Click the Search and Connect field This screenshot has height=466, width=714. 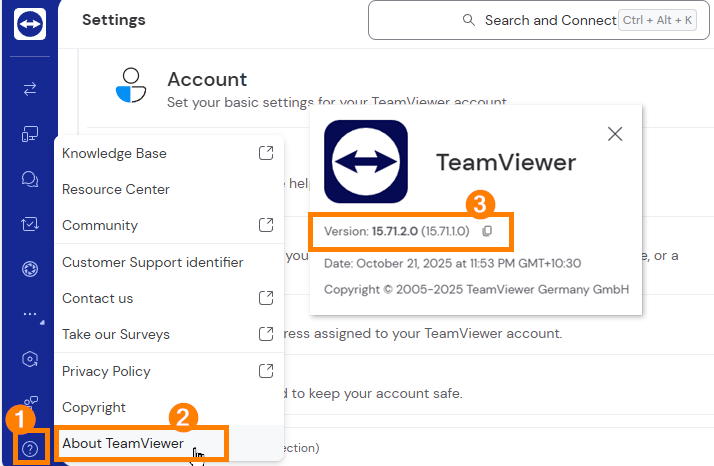(539, 20)
